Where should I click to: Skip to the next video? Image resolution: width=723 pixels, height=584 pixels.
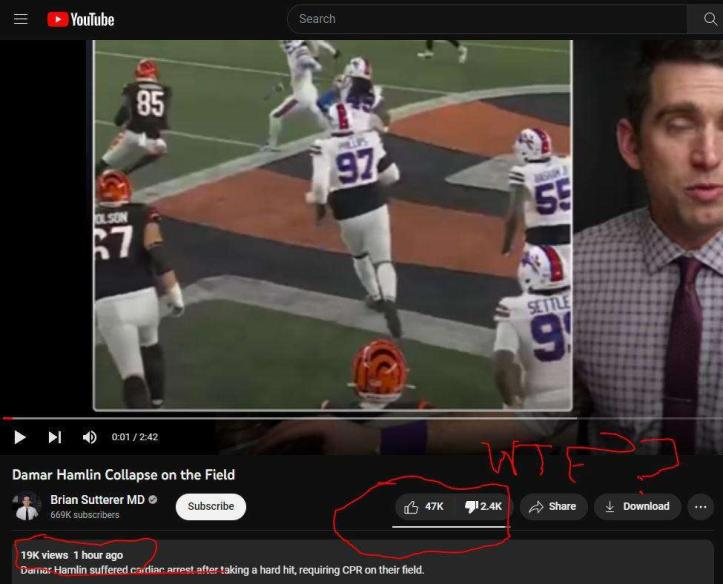pyautogui.click(x=55, y=437)
